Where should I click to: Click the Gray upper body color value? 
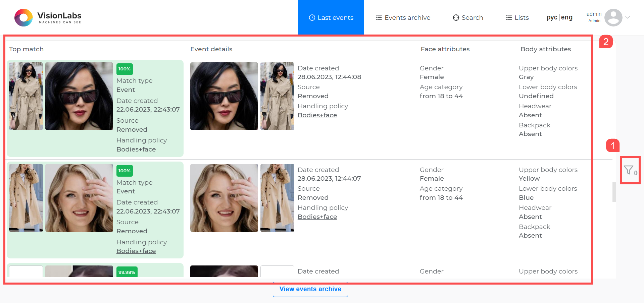[x=526, y=77]
